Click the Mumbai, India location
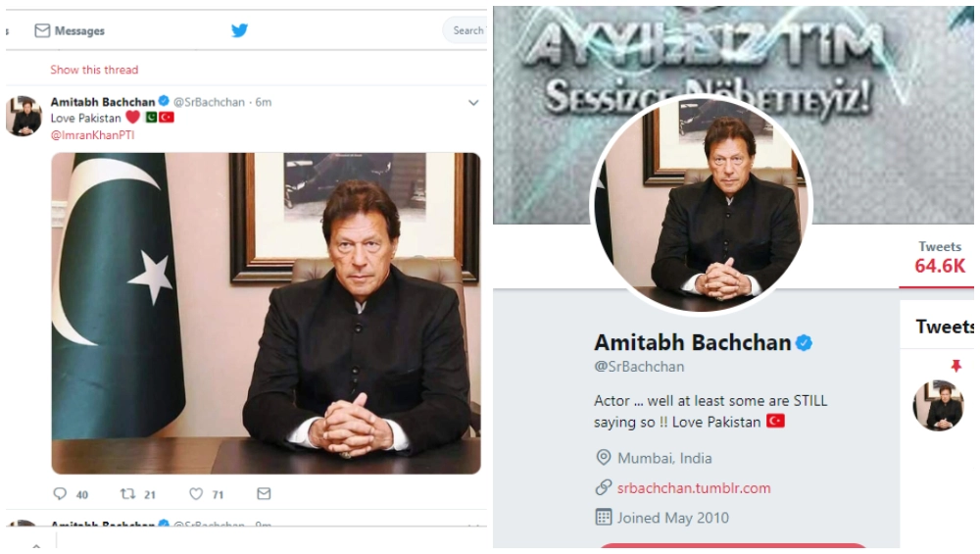Image resolution: width=980 pixels, height=554 pixels. (x=664, y=458)
